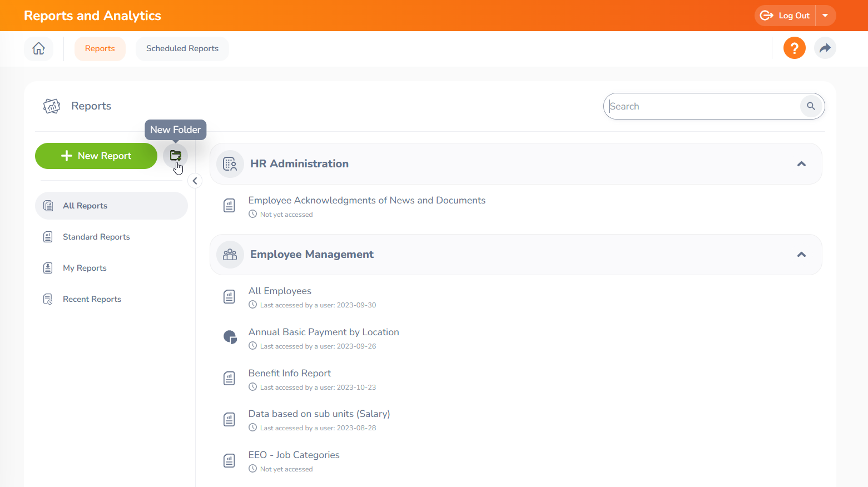Open the help question mark icon
Viewport: 868px width, 487px height.
pos(794,48)
